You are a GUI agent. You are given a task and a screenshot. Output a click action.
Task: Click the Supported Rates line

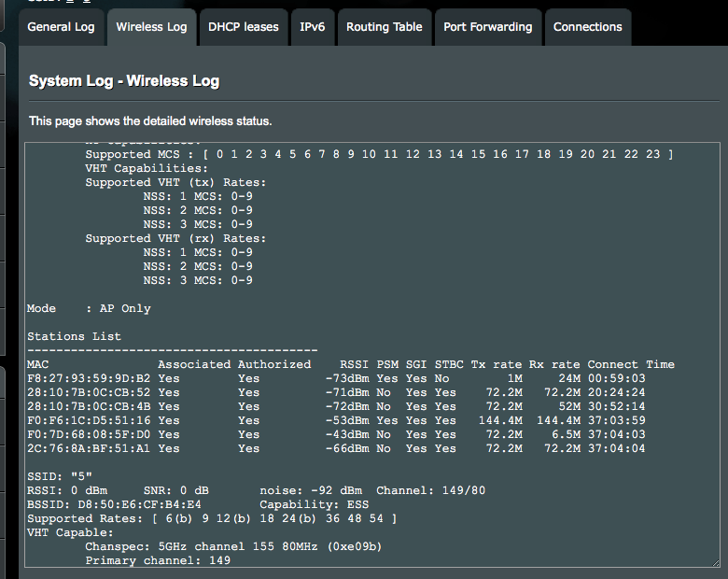[212, 518]
